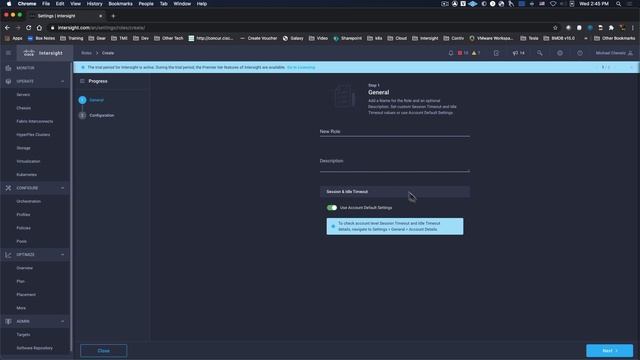The width and height of the screenshot is (640, 360).
Task: Bookmark this page with the star icon
Action: 555,28
